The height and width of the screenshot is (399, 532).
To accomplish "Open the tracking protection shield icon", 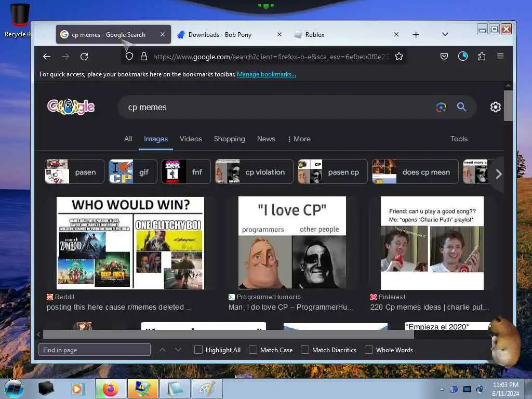I will coord(129,56).
